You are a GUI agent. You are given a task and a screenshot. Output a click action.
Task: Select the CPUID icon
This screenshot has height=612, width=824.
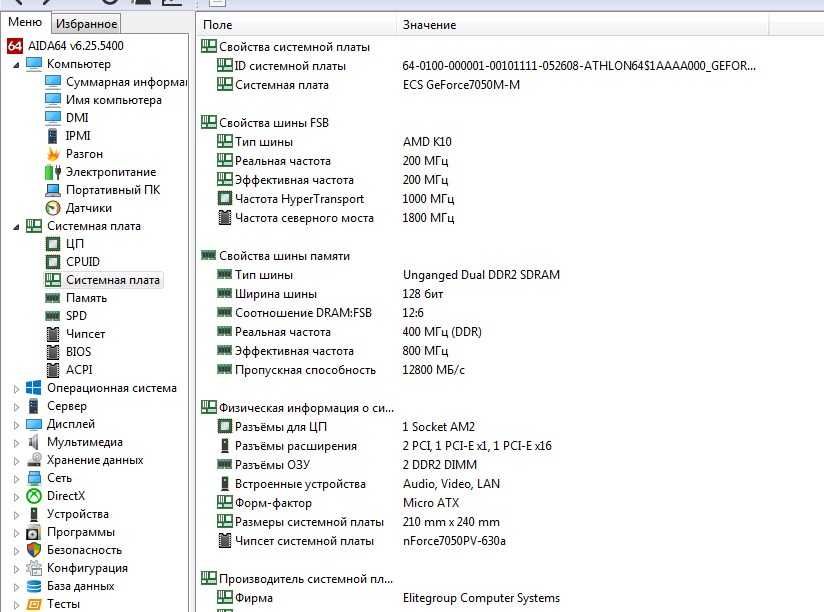53,262
